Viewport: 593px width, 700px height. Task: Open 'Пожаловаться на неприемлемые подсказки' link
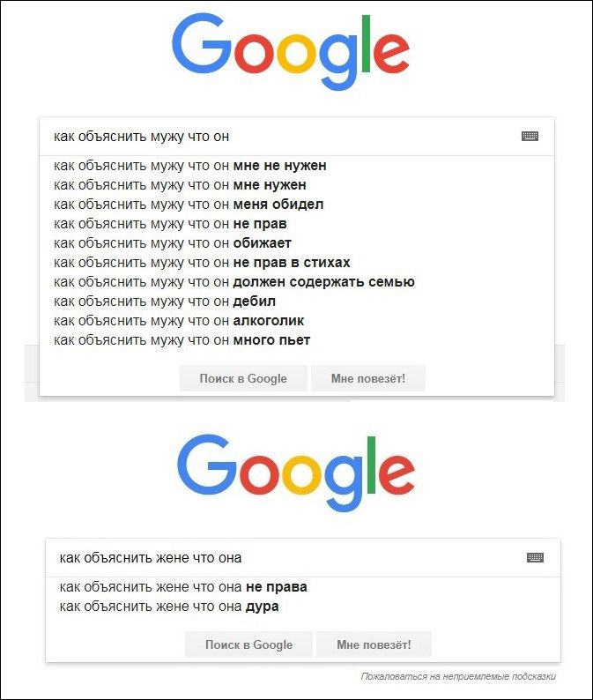pos(458,677)
